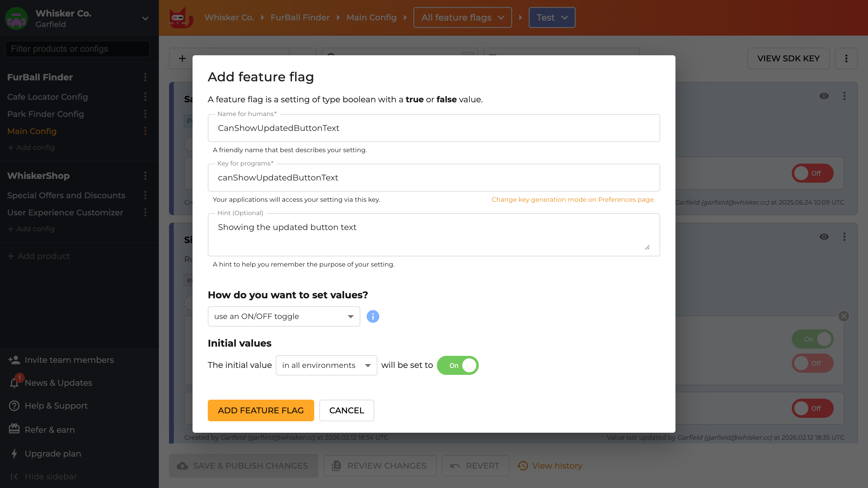Open the kebab menu beside VIEW SDK KEY

click(846, 58)
